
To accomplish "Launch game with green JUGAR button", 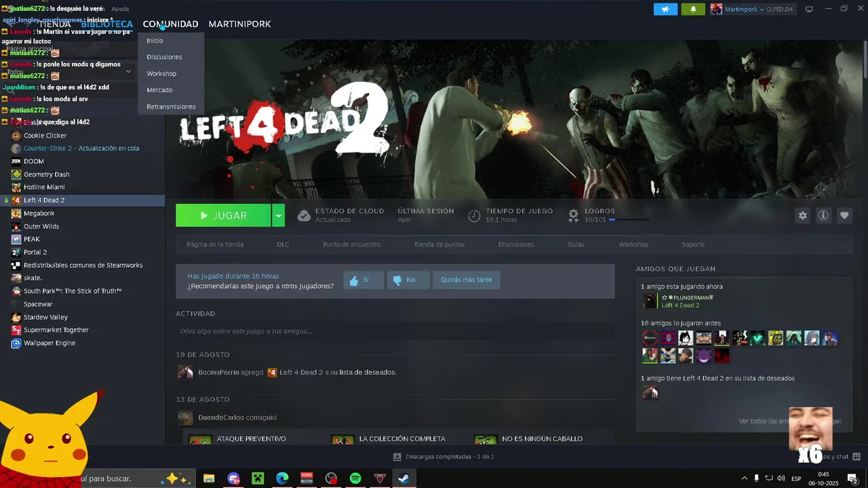I will [x=223, y=216].
